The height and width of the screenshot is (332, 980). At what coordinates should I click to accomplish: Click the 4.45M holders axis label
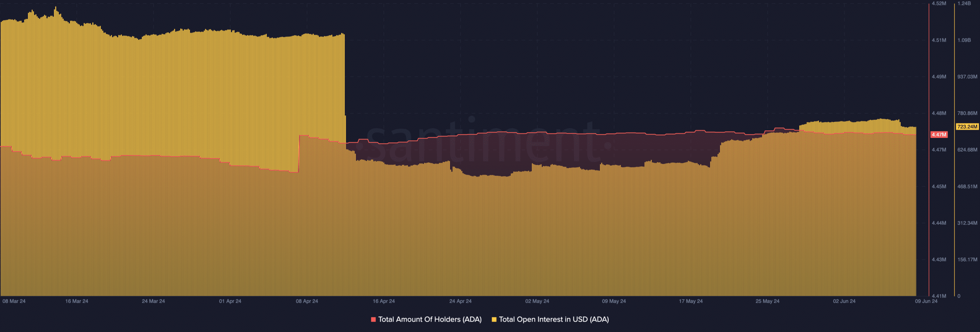[939, 186]
